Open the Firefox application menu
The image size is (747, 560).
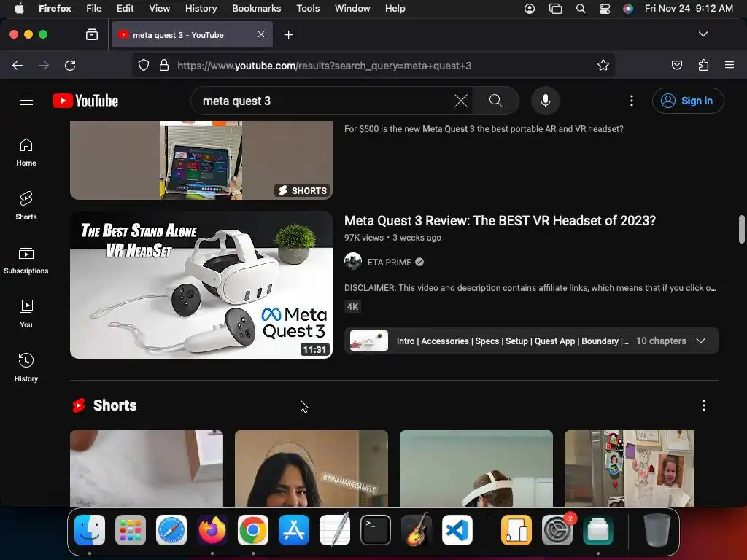(x=729, y=65)
